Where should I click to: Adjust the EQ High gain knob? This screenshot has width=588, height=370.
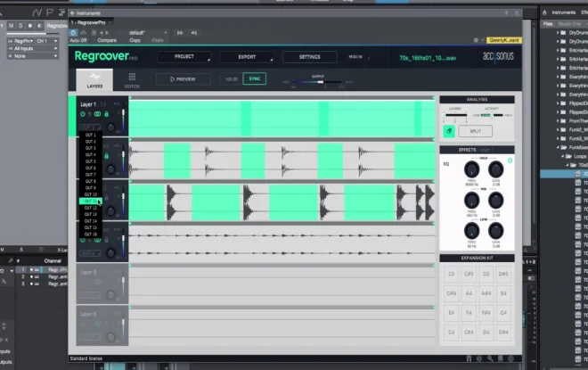coord(495,169)
